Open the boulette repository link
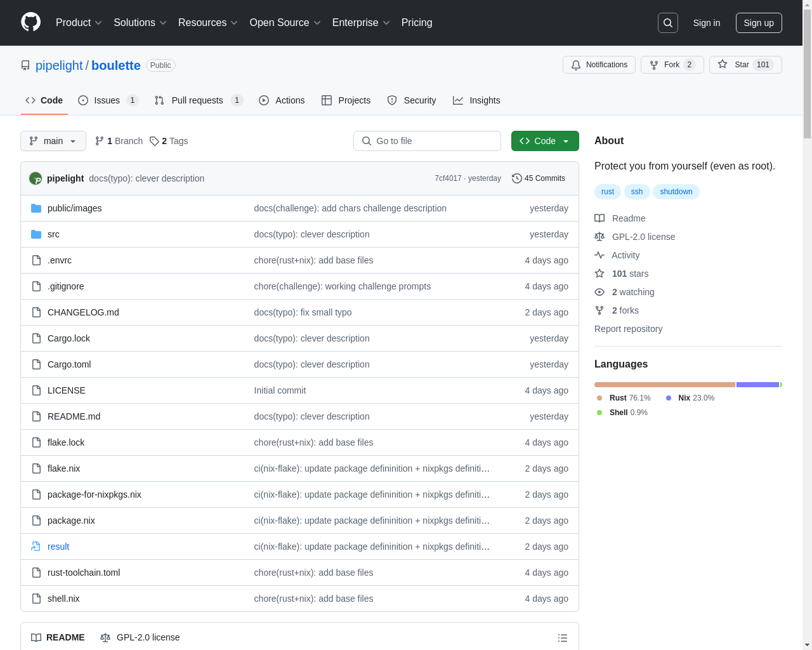Viewport: 812px width, 650px height. 116,65
